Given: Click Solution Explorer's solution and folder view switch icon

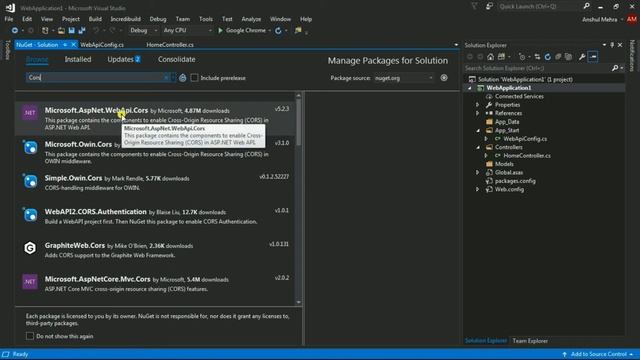Looking at the screenshot, I should [x=502, y=57].
